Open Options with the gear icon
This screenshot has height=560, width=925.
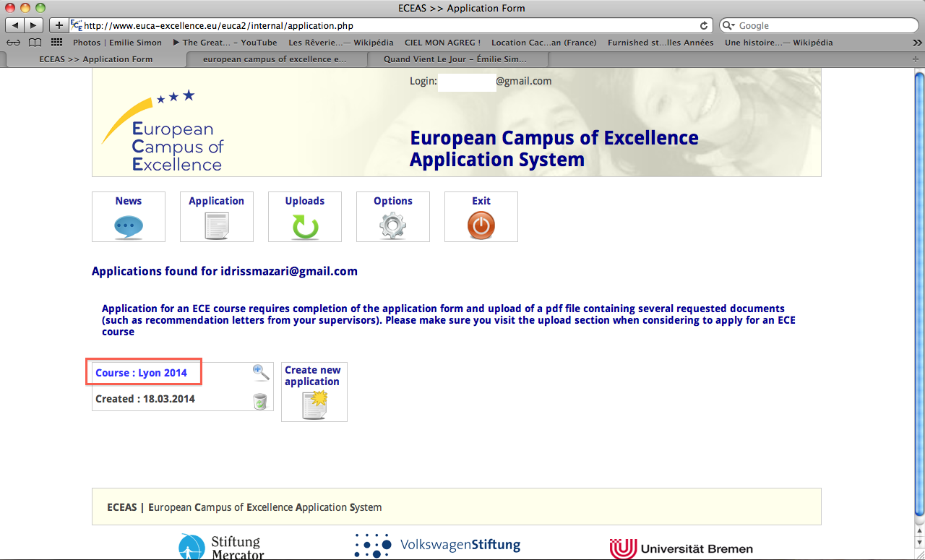pyautogui.click(x=392, y=227)
